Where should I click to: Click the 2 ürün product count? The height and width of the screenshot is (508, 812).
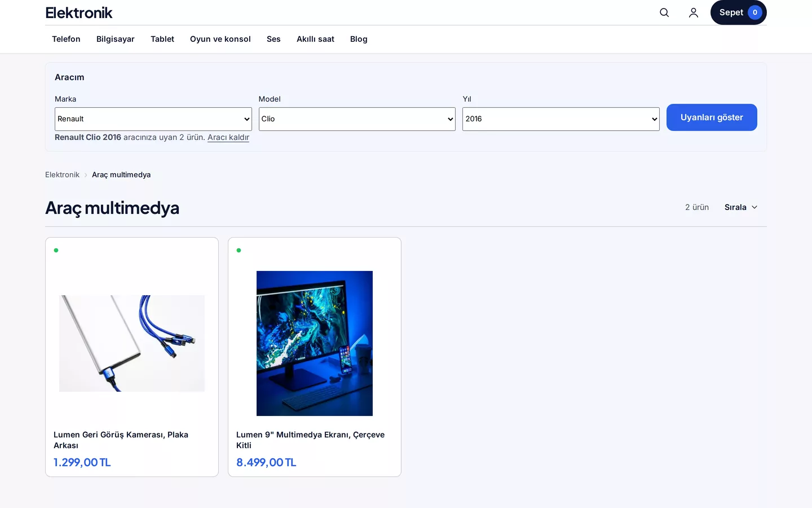click(697, 207)
